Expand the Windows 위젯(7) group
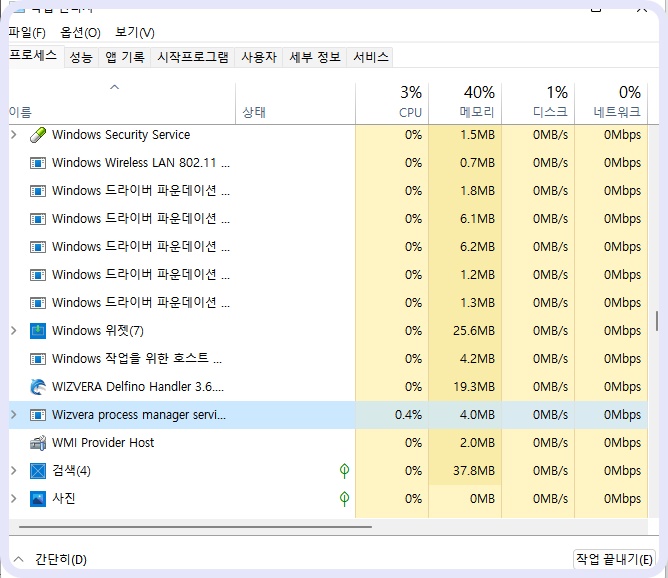This screenshot has width=668, height=578. click(14, 331)
